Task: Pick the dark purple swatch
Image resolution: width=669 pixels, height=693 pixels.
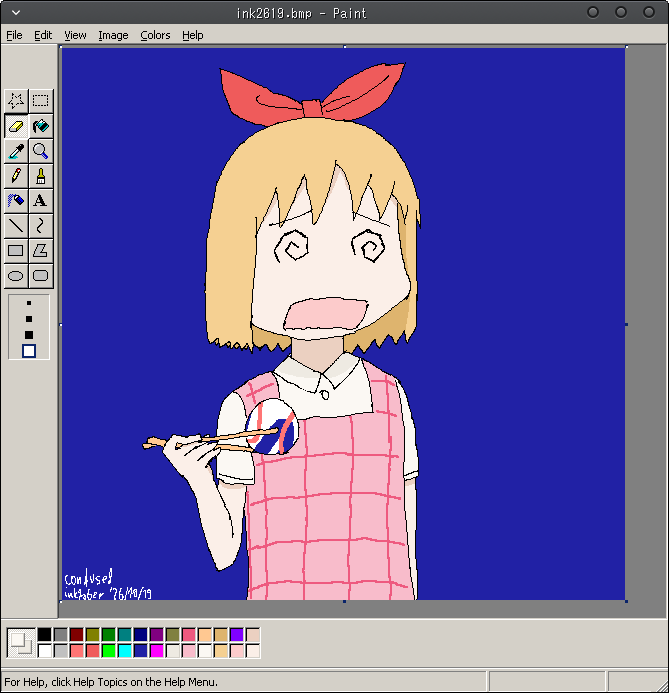Action: pos(156,635)
